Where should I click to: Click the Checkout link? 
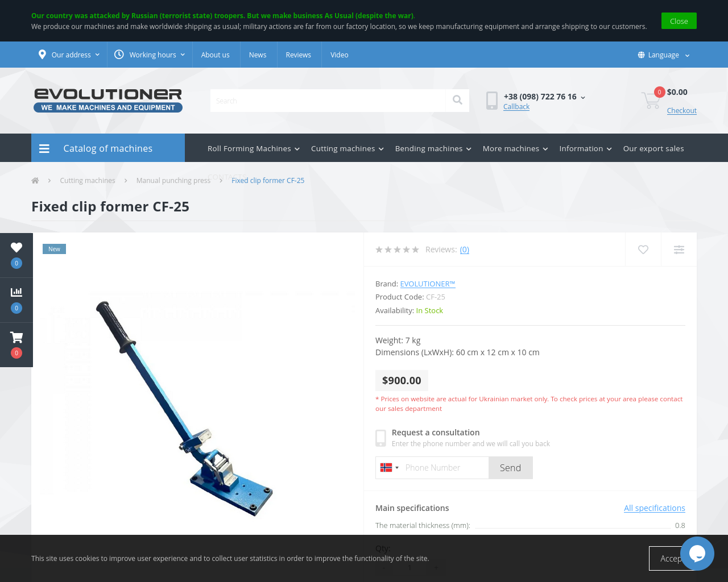pyautogui.click(x=681, y=110)
